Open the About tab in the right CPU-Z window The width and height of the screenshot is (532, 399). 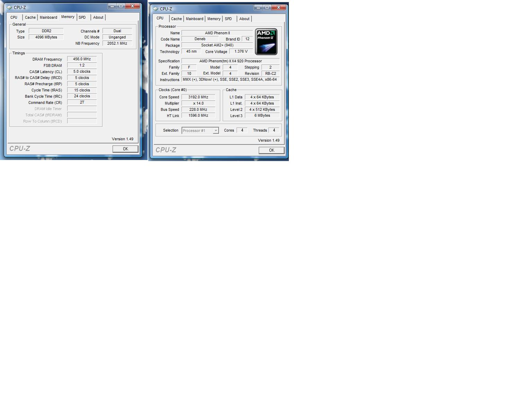(x=245, y=19)
